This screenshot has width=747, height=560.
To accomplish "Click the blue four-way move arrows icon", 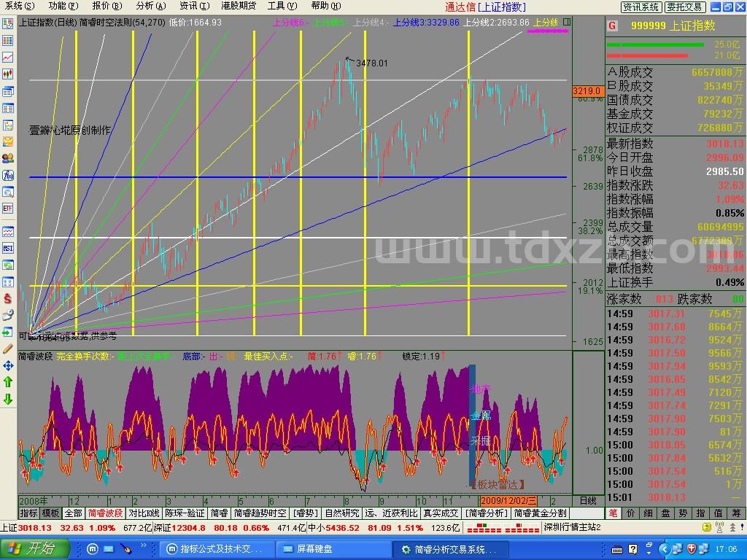I will (7, 366).
